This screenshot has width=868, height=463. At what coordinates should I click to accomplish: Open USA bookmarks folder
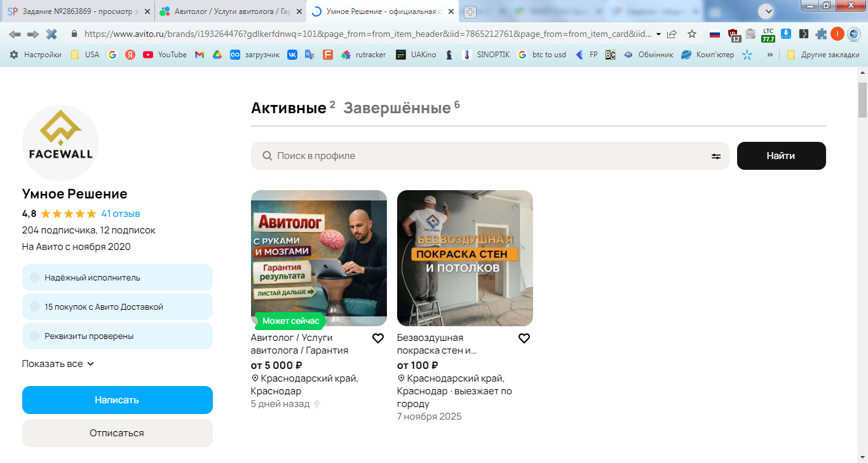pos(85,55)
